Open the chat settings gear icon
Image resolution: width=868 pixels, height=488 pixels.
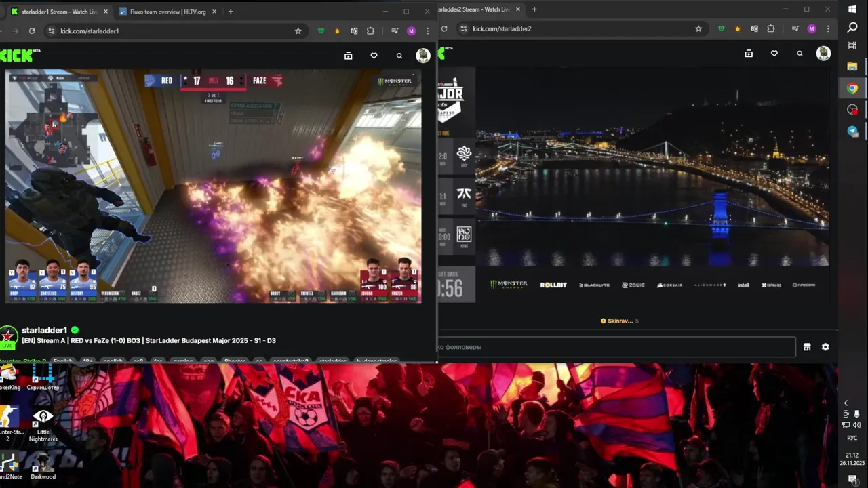click(825, 347)
